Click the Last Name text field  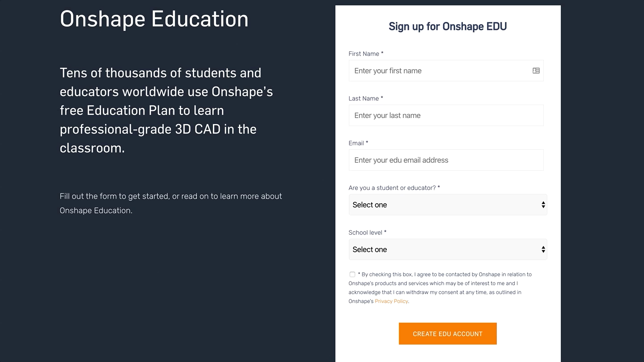click(446, 115)
